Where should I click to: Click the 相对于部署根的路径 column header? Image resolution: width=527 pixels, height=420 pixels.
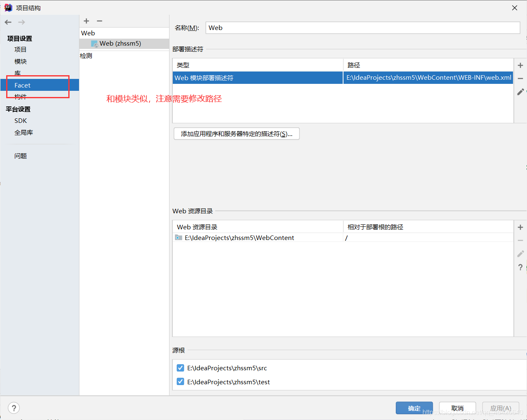(428, 227)
